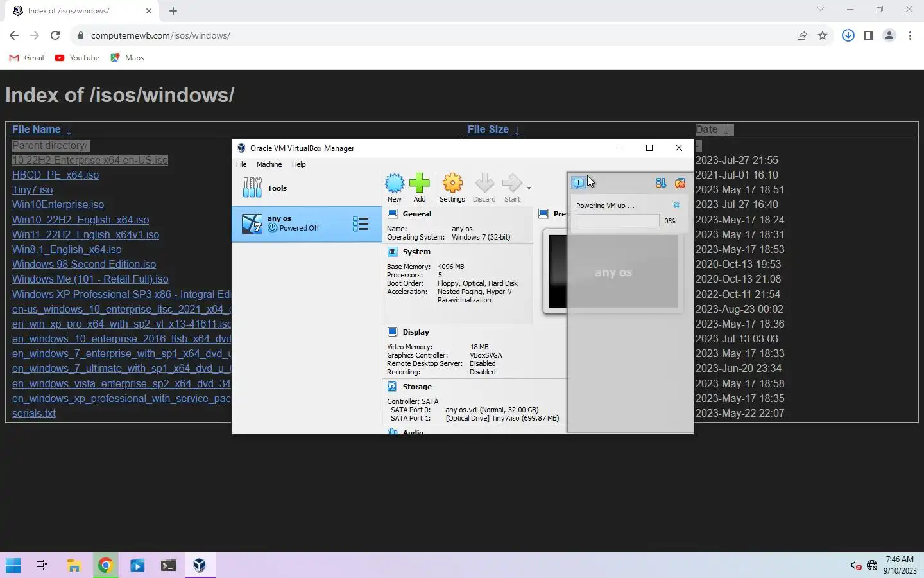This screenshot has width=924, height=578.
Task: Open the File menu in VirtualBox
Action: coord(241,164)
